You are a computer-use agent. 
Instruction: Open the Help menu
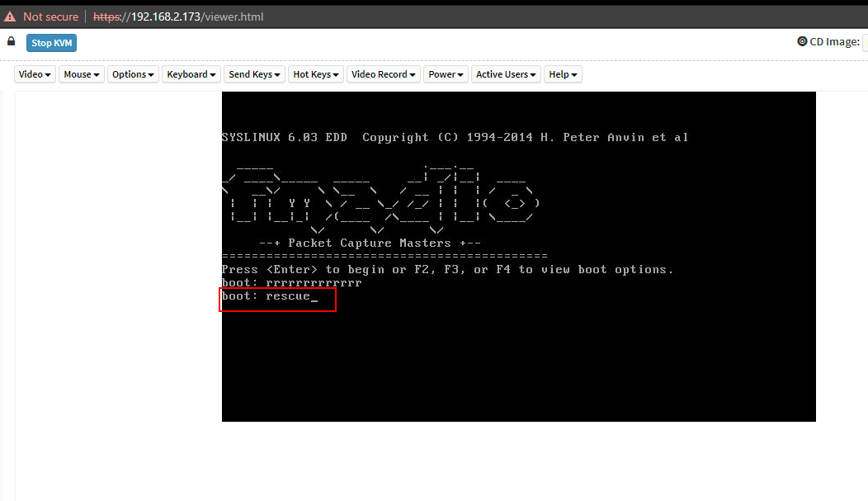(563, 74)
